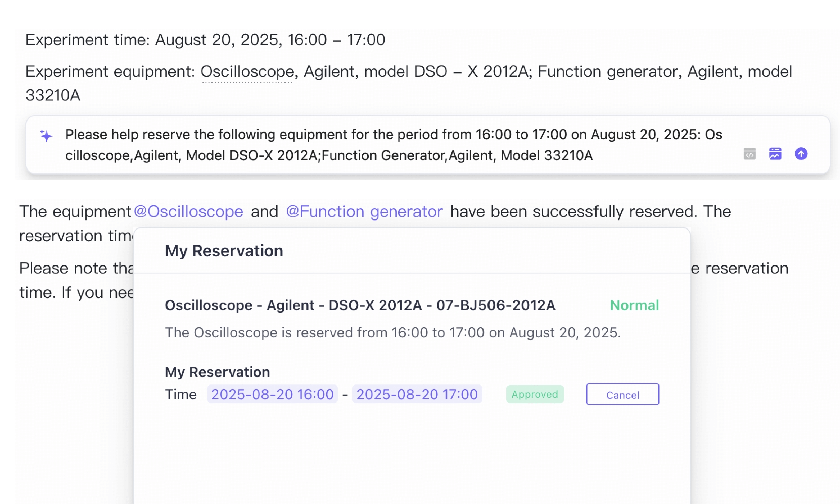This screenshot has width=840, height=504.
Task: Click the purple chart window icon
Action: coord(775,154)
